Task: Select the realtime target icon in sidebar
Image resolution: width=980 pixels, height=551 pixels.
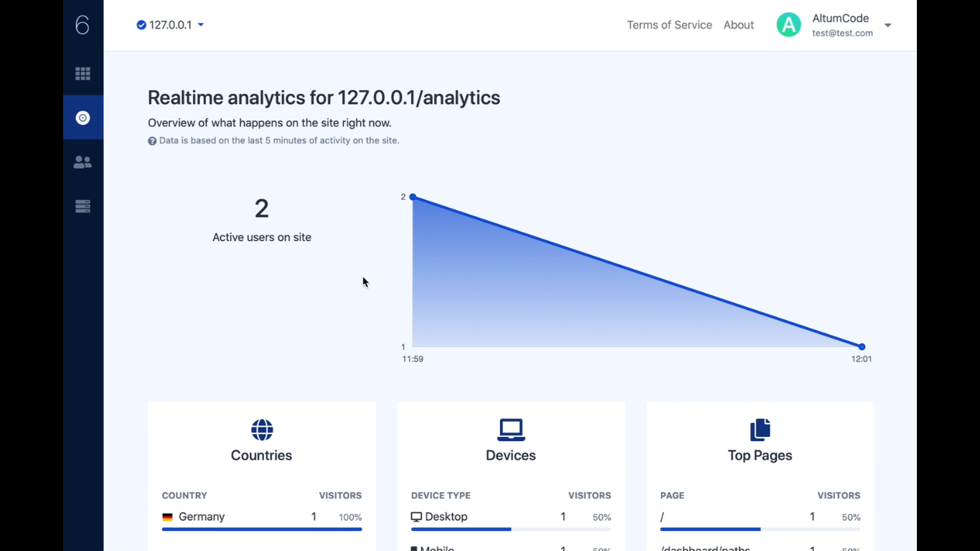Action: coord(83,118)
